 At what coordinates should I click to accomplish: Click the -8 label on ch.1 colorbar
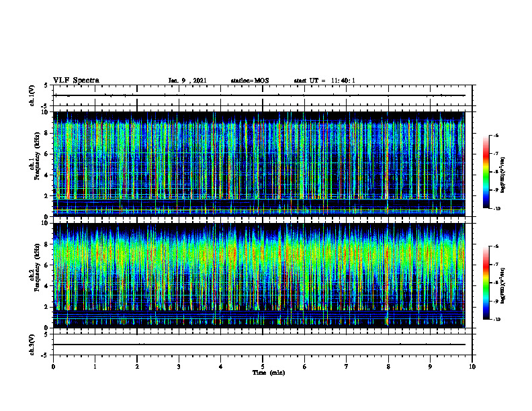tap(496, 172)
